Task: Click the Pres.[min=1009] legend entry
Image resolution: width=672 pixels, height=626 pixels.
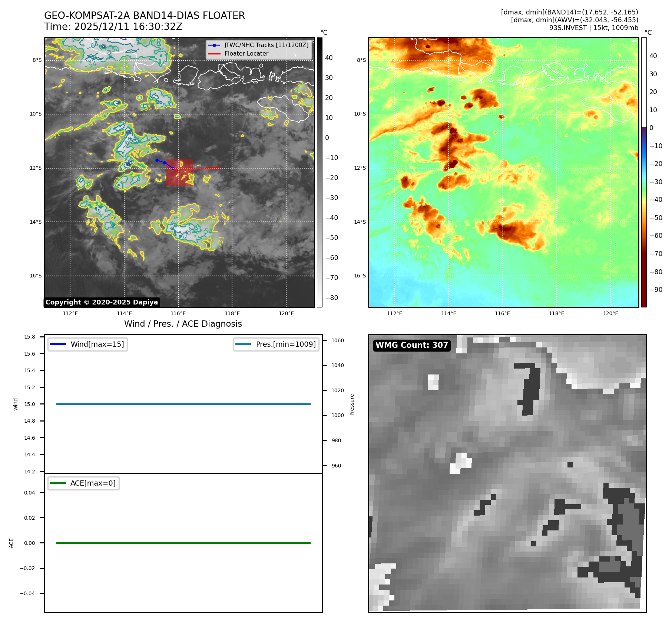Action: point(276,344)
